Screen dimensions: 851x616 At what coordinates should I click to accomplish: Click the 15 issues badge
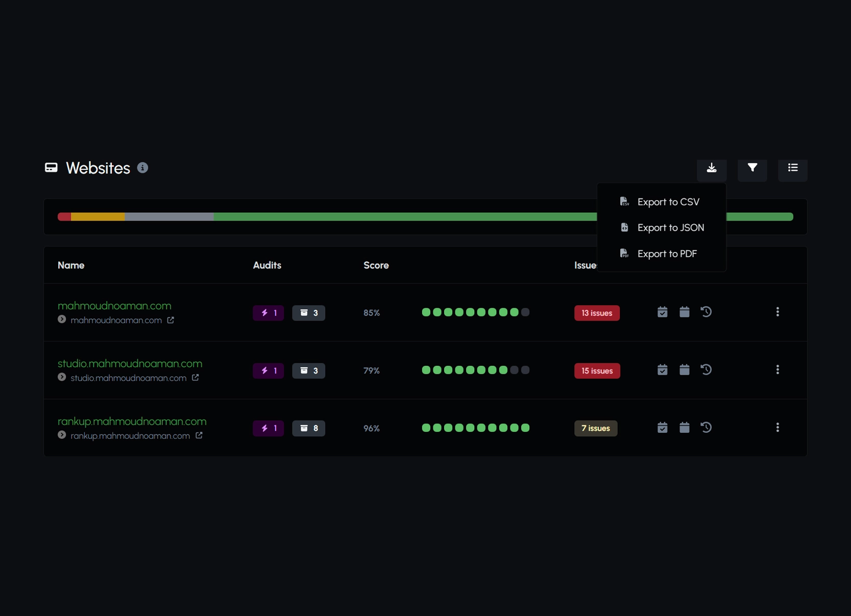point(597,371)
